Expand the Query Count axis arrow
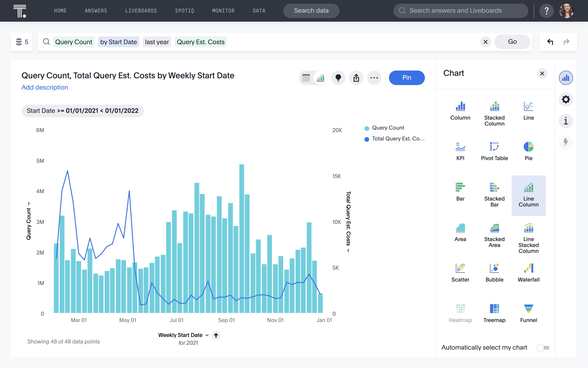The height and width of the screenshot is (368, 588). pos(29,203)
